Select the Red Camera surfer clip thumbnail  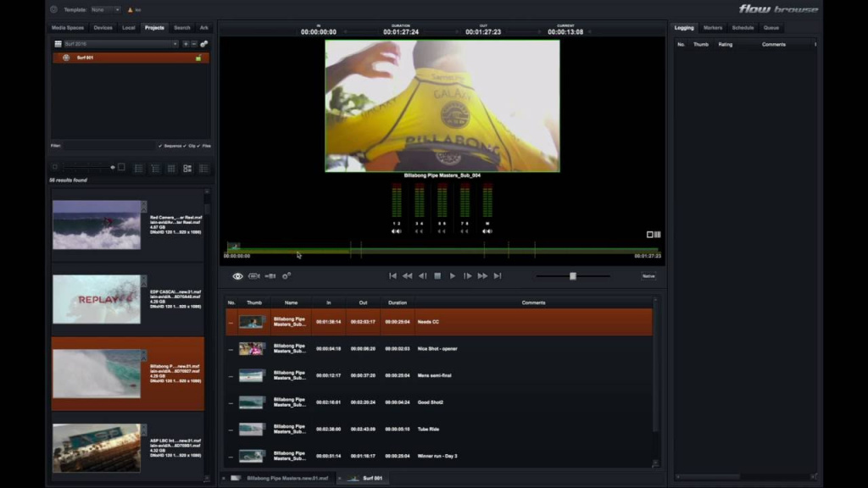[x=97, y=225]
